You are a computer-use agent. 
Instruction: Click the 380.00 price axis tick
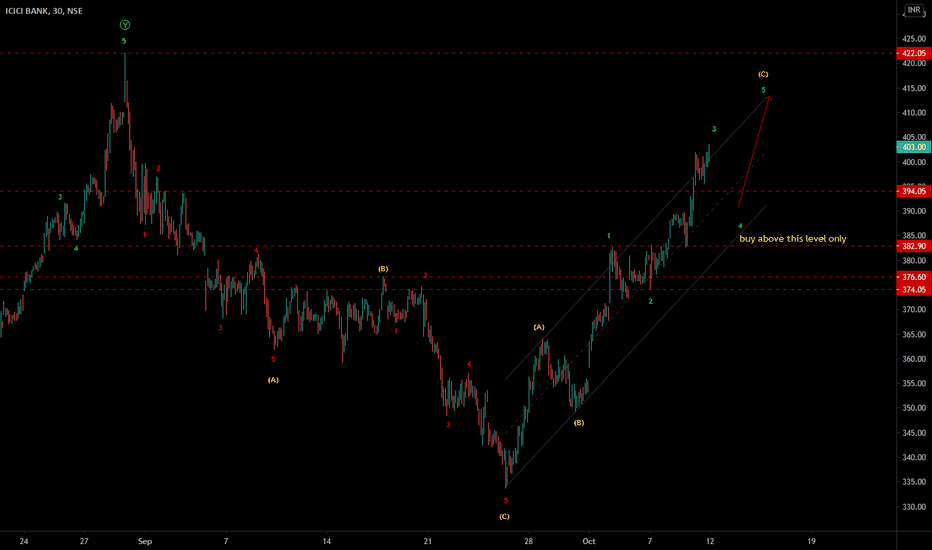click(914, 260)
